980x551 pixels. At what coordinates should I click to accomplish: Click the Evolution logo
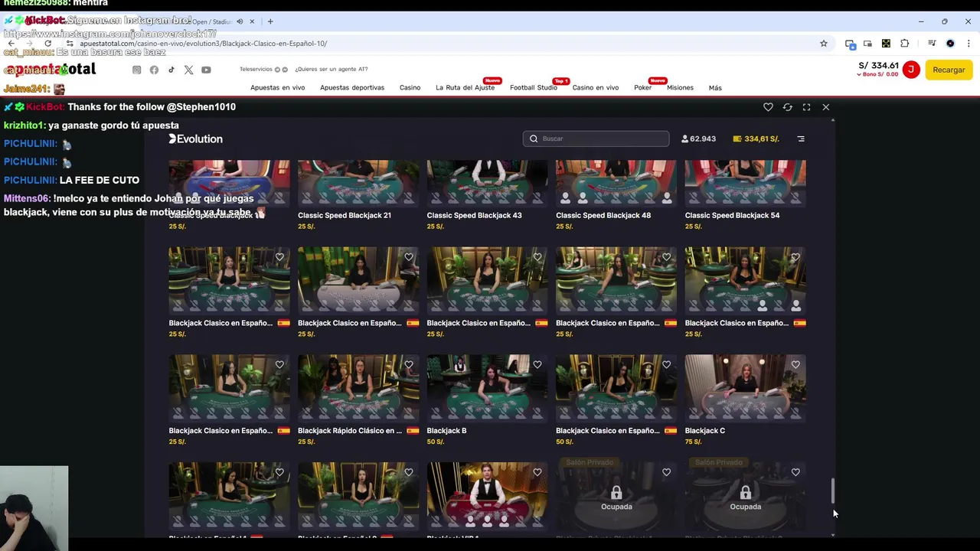click(196, 139)
